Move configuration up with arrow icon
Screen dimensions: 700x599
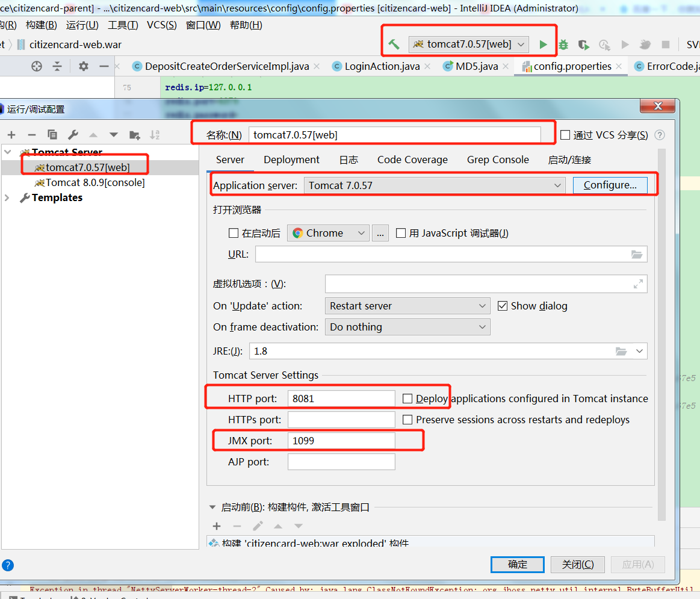coord(93,135)
